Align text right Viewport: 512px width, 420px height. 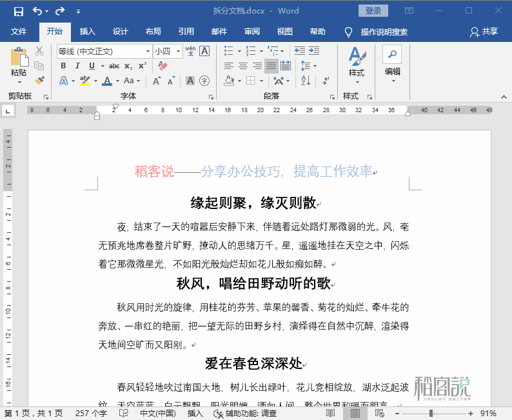tap(257, 66)
